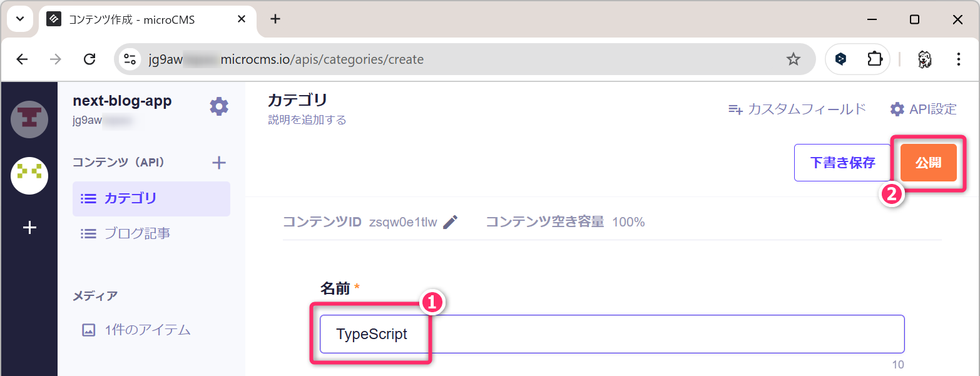The image size is (980, 376).
Task: Click the API設定 gear icon
Action: [897, 109]
